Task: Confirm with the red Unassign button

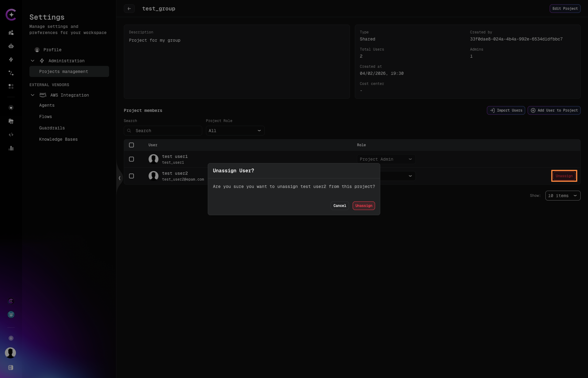Action: (x=363, y=206)
